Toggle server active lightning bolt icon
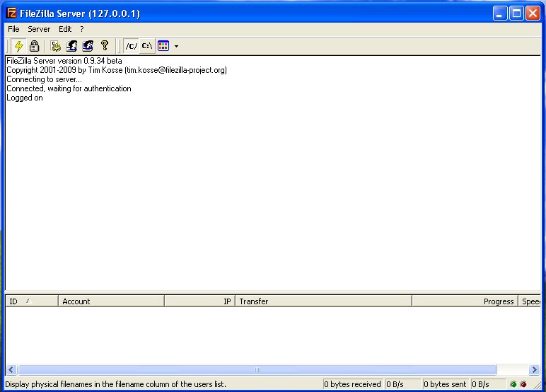This screenshot has height=392, width=546. coord(19,46)
